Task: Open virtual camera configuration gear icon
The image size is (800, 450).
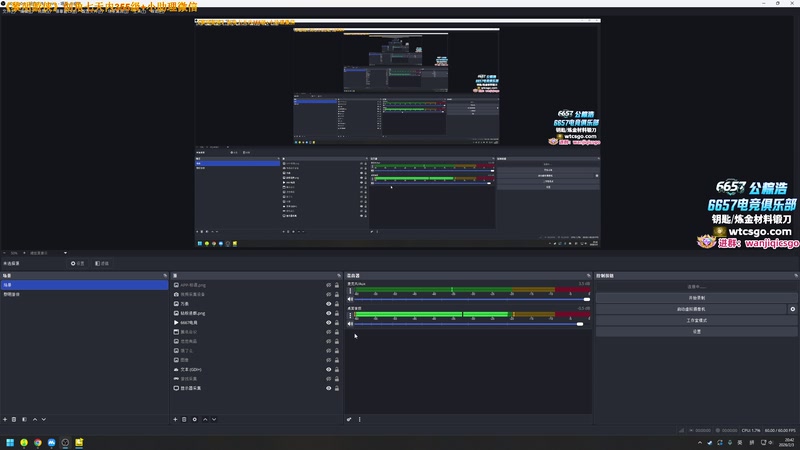Action: click(792, 309)
